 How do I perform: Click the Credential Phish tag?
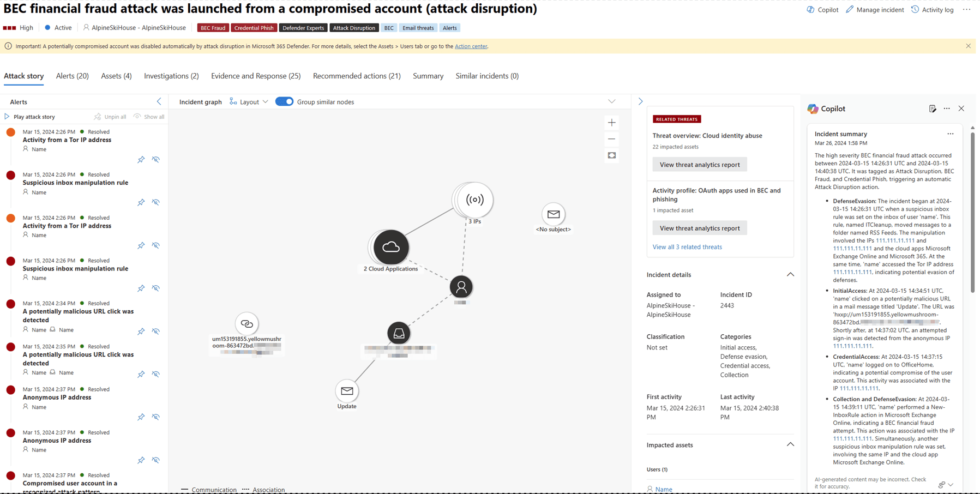254,28
